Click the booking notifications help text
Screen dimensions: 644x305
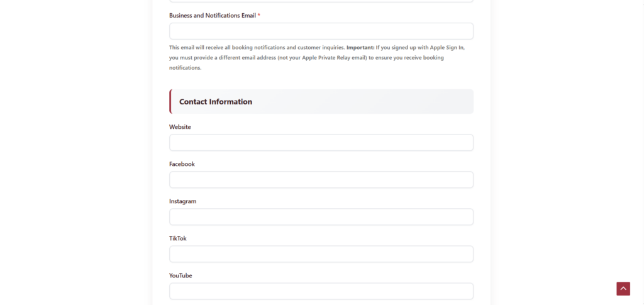(x=252, y=48)
